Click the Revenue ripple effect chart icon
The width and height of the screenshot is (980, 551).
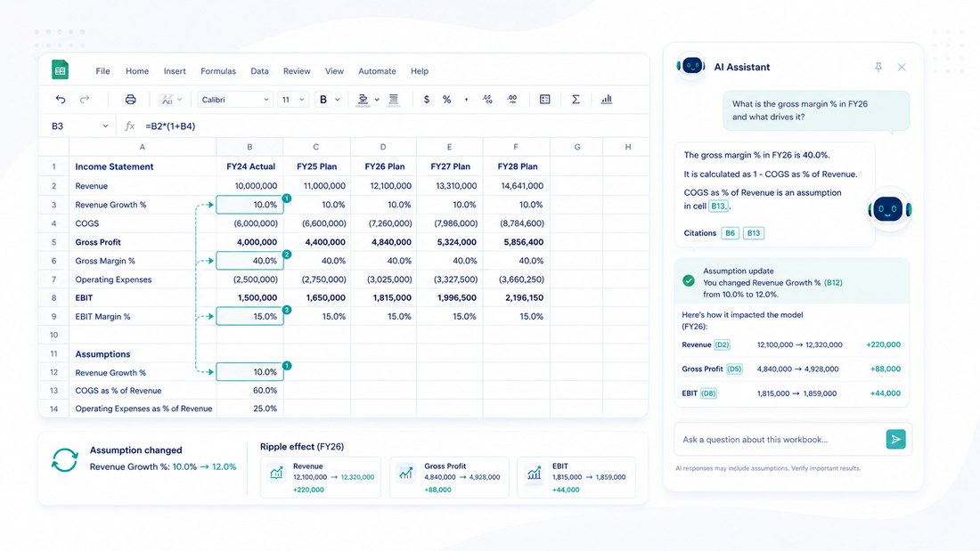(x=276, y=473)
